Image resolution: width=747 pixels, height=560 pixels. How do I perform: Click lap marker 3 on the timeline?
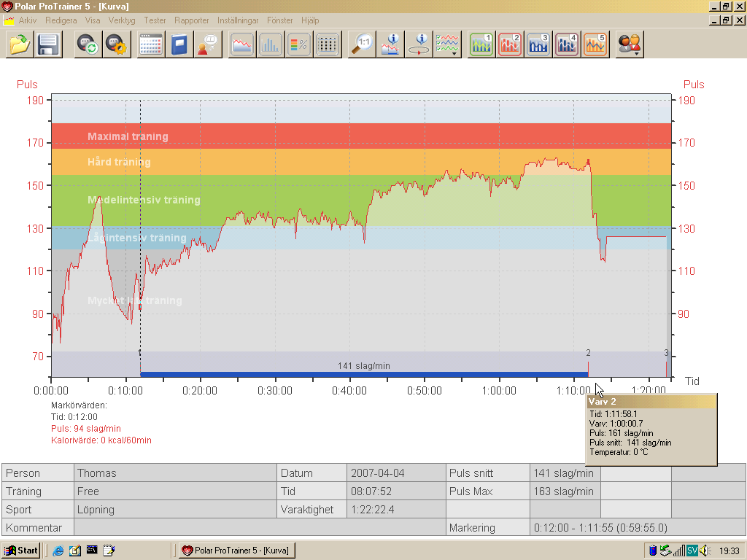point(666,354)
